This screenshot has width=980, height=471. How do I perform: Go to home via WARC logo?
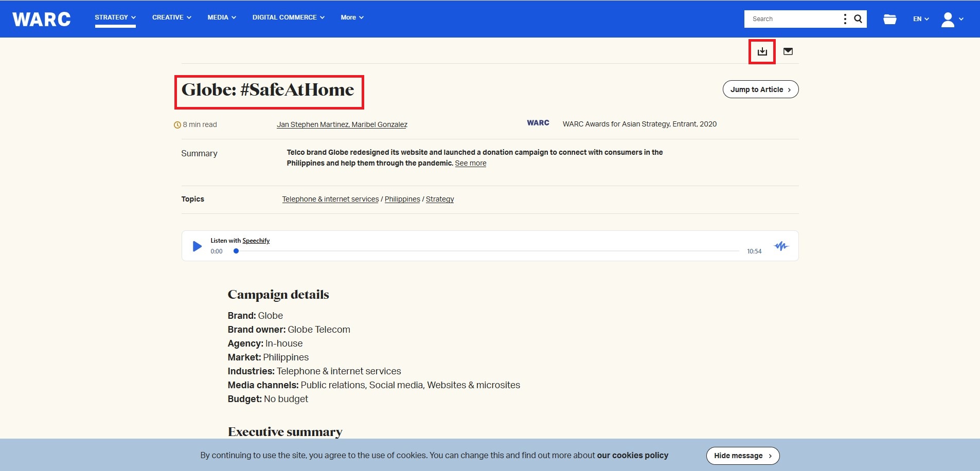42,19
